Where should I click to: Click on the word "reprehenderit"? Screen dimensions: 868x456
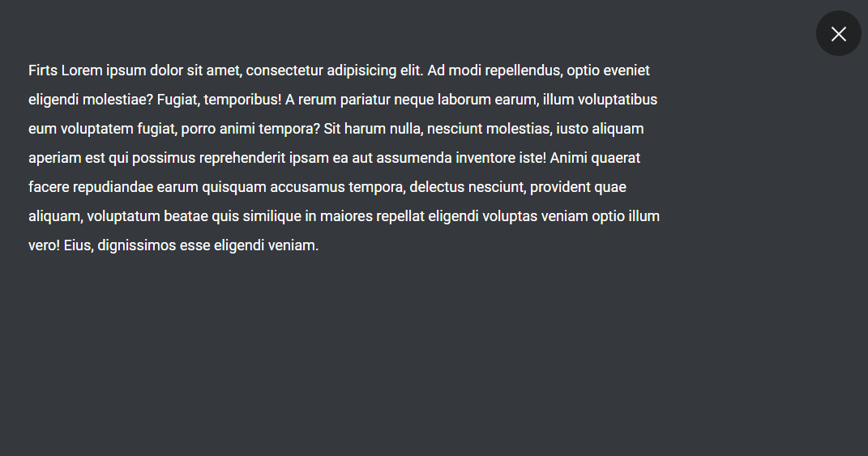click(x=242, y=158)
